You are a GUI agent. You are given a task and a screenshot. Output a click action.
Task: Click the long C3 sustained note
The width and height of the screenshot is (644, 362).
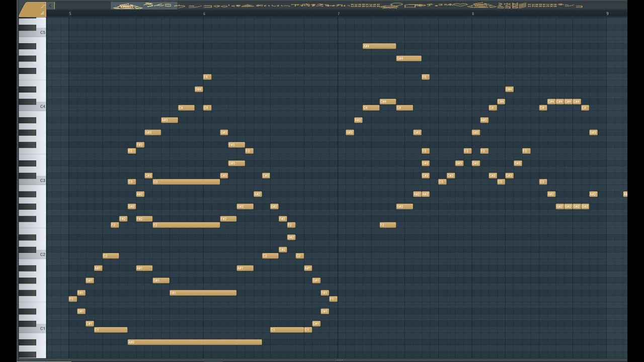tap(186, 182)
